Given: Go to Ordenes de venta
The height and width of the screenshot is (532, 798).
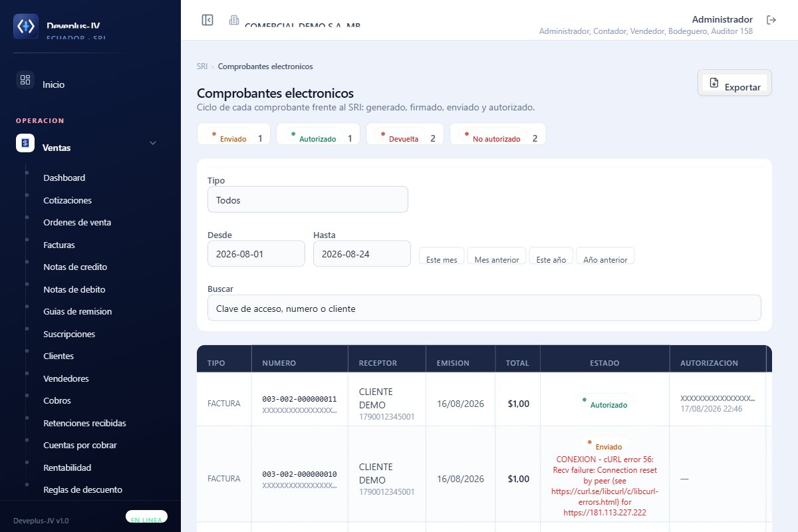Looking at the screenshot, I should pyautogui.click(x=77, y=222).
